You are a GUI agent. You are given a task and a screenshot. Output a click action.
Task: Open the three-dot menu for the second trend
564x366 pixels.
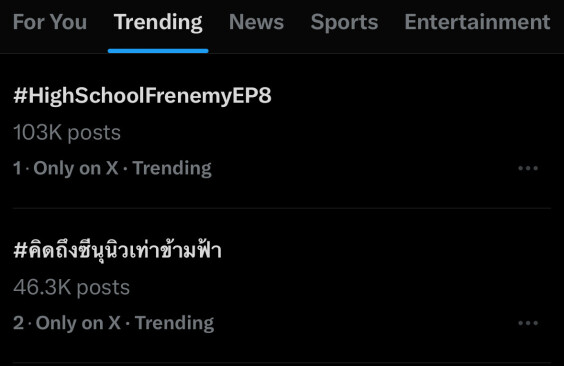528,323
